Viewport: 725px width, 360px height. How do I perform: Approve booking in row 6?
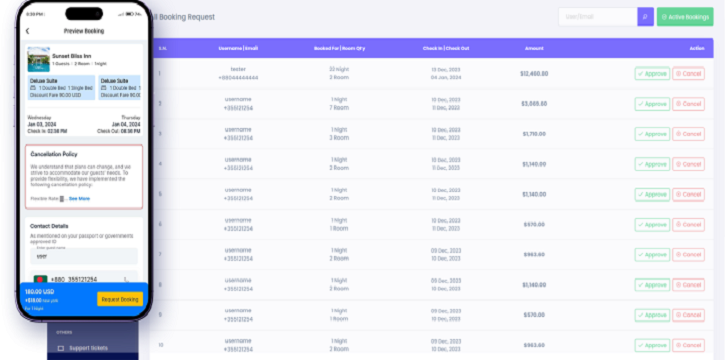coord(652,225)
